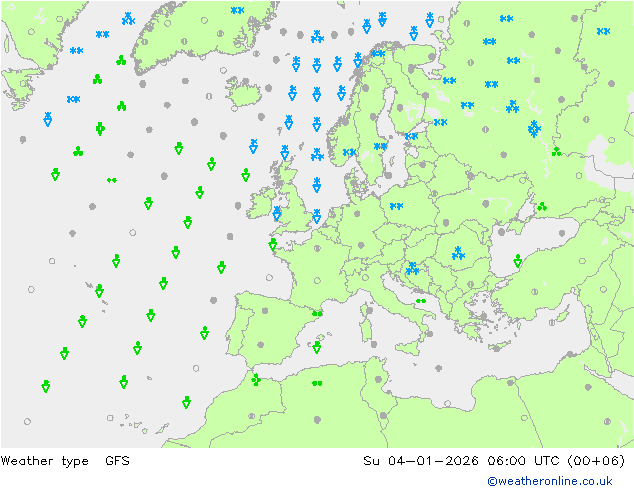Select the triple-snowflake symbol over Croatia
The width and height of the screenshot is (634, 490).
412,268
